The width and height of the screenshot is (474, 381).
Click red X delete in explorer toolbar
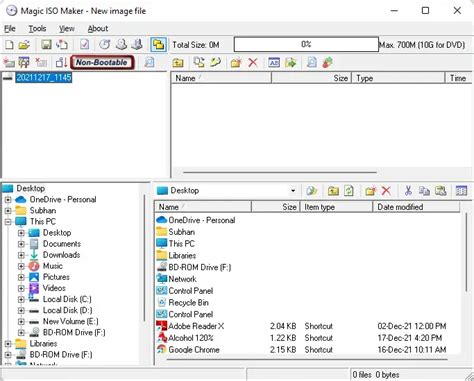point(386,191)
